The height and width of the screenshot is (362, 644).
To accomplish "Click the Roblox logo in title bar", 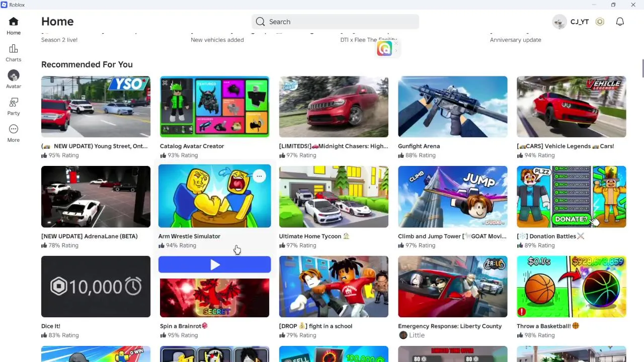I will [x=4, y=5].
